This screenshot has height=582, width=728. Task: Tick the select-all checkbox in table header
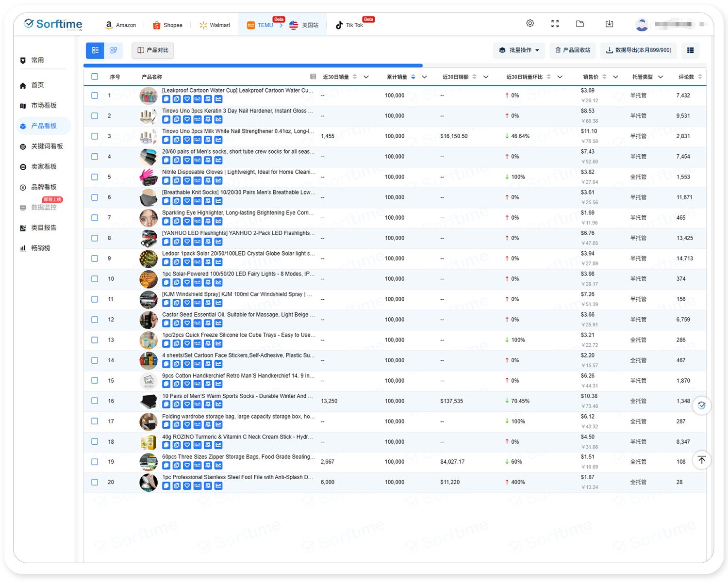[95, 77]
